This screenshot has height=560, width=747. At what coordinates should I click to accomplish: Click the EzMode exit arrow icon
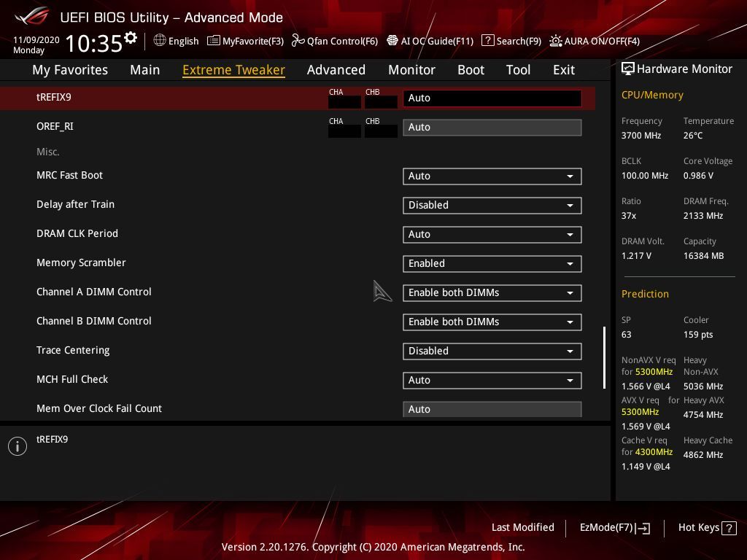point(643,528)
